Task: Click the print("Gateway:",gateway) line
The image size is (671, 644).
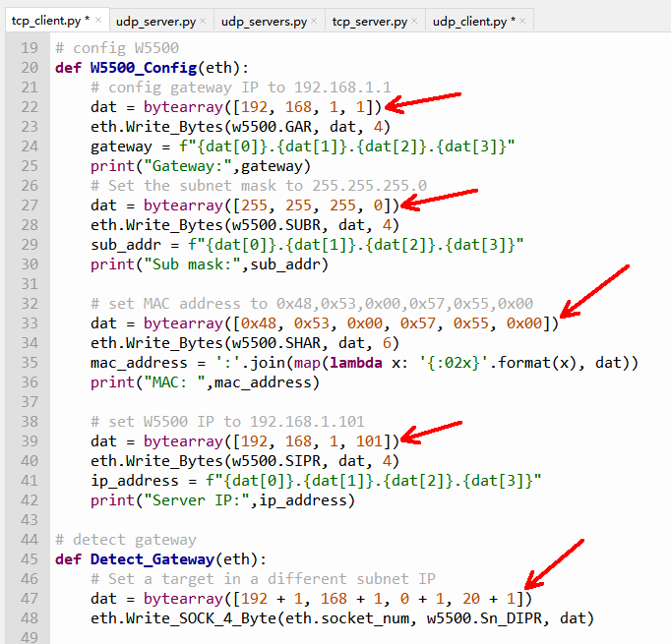Action: click(x=201, y=166)
